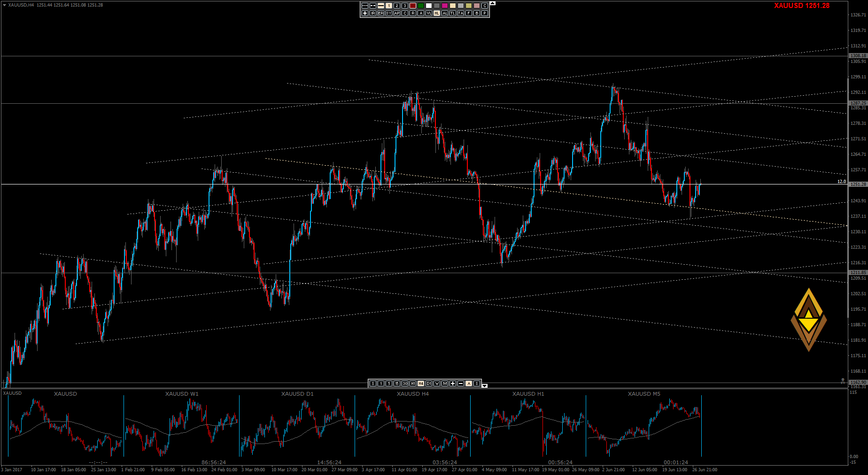Viewport: 868px width, 475px height.
Task: Switch to the H1 timeframe
Action: click(x=413, y=383)
